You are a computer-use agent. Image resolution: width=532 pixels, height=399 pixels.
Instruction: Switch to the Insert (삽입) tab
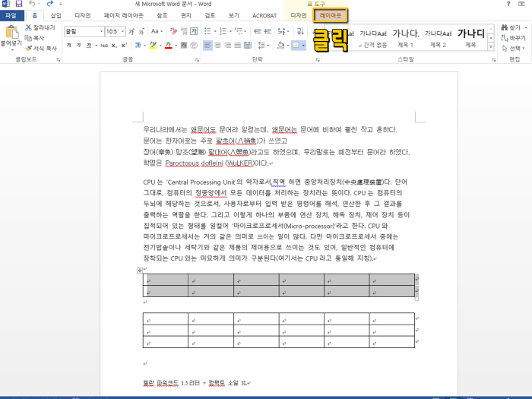pos(56,16)
